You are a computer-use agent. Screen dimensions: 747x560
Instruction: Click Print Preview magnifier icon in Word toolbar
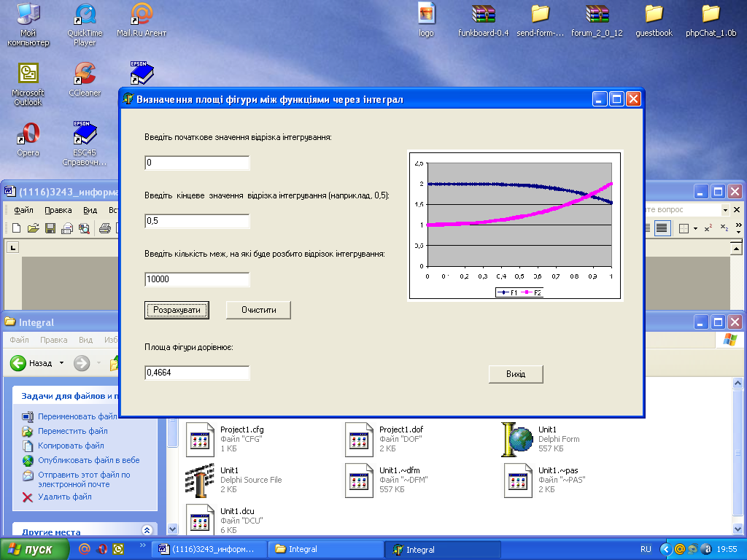coord(85,228)
